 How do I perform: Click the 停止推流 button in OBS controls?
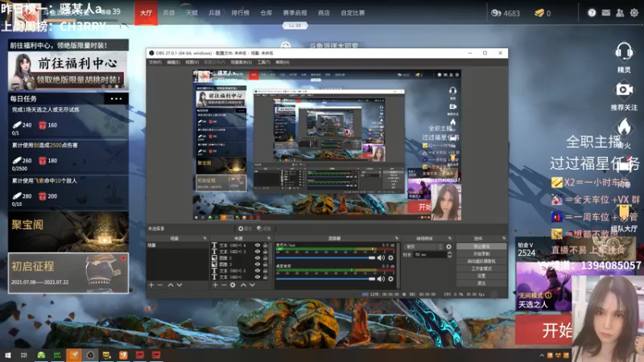point(481,246)
